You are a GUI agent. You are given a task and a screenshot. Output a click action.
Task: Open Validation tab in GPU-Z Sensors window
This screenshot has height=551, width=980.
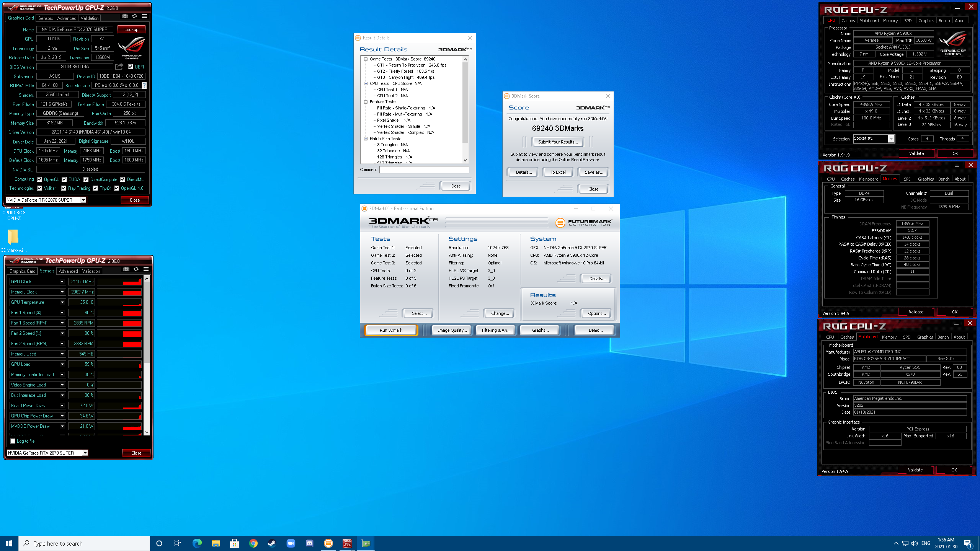pos(91,271)
